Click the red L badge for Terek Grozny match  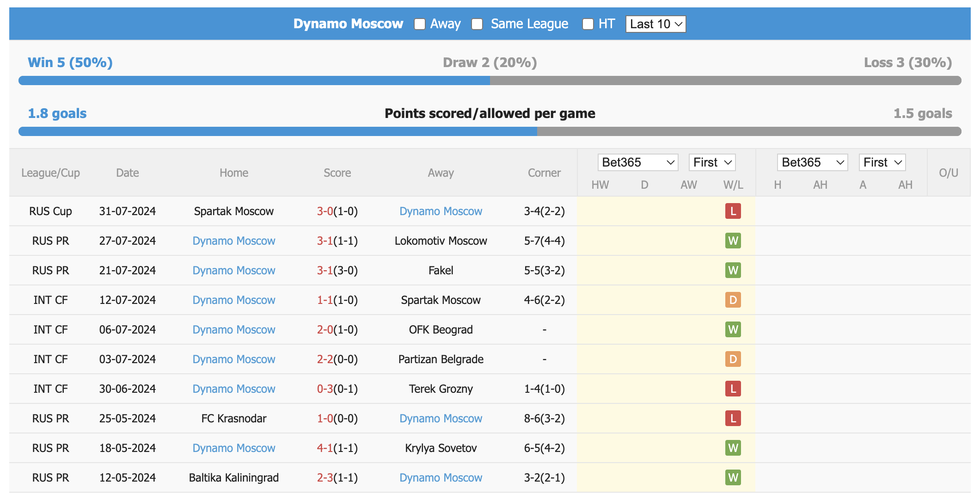click(733, 389)
